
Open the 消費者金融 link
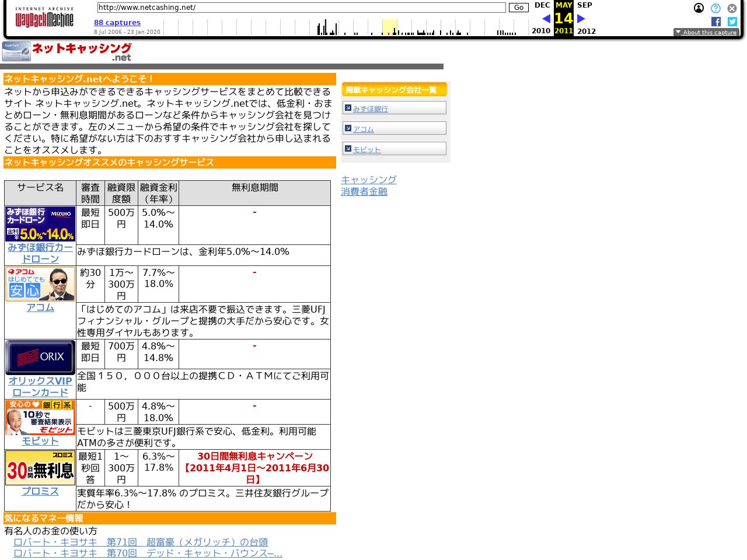364,191
